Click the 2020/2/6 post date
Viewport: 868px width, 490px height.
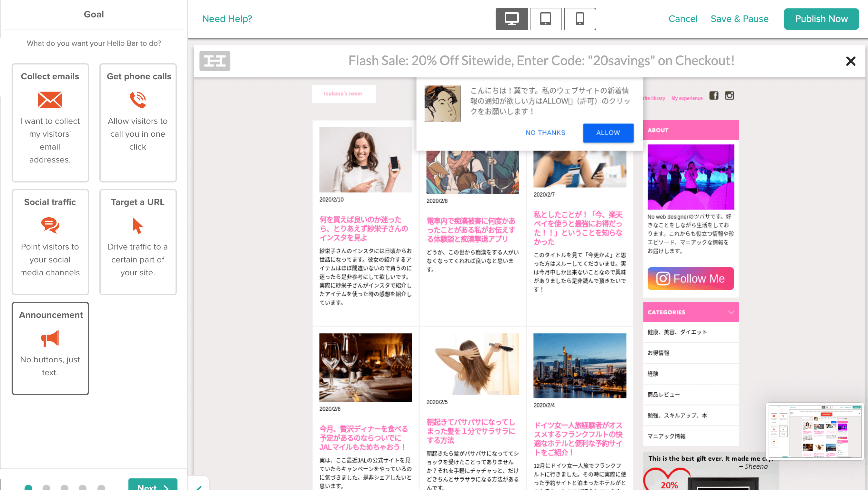[330, 409]
